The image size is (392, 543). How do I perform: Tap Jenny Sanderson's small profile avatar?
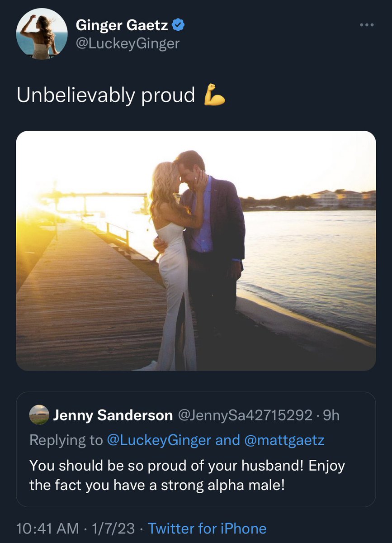click(x=39, y=415)
